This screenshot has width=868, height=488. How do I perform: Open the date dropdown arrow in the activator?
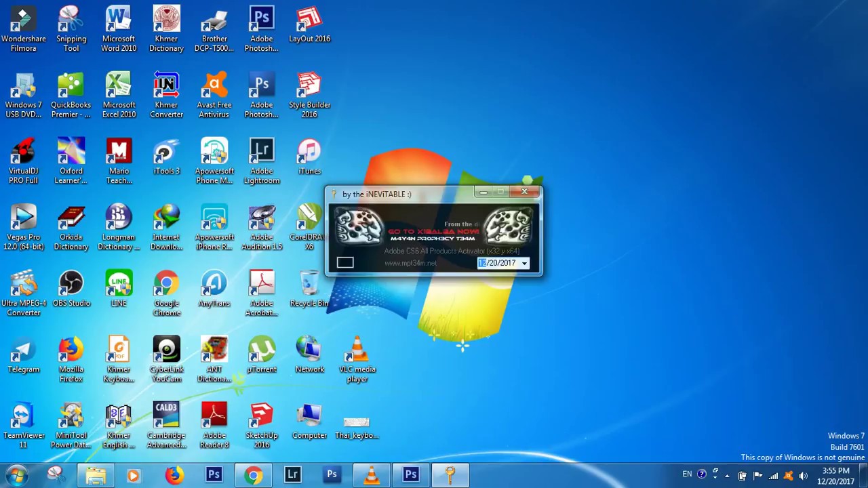pos(524,263)
